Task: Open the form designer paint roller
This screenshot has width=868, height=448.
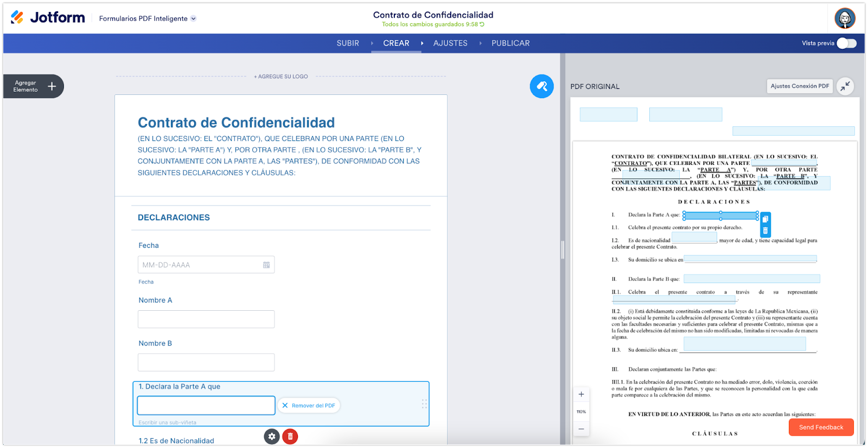Action: 541,86
